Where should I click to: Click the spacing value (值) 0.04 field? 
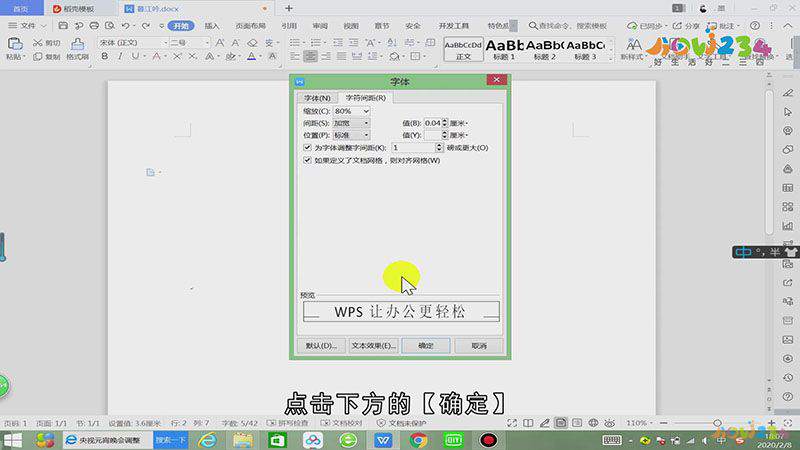coord(433,123)
